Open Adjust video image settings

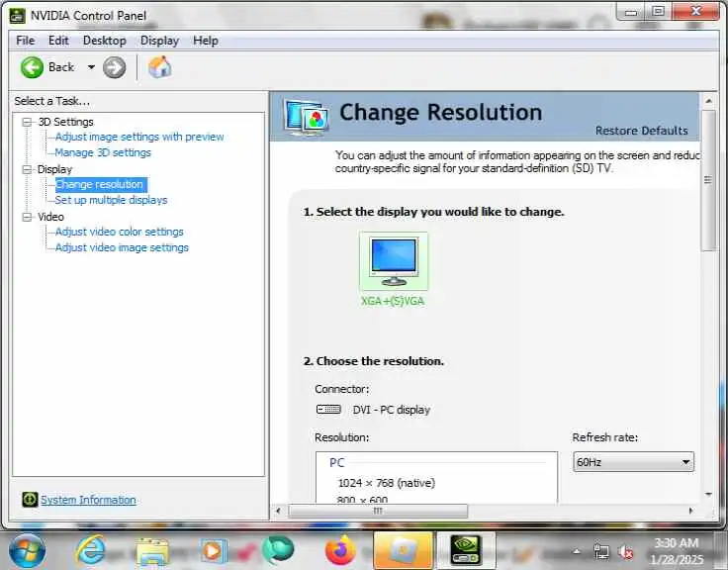[x=122, y=247]
